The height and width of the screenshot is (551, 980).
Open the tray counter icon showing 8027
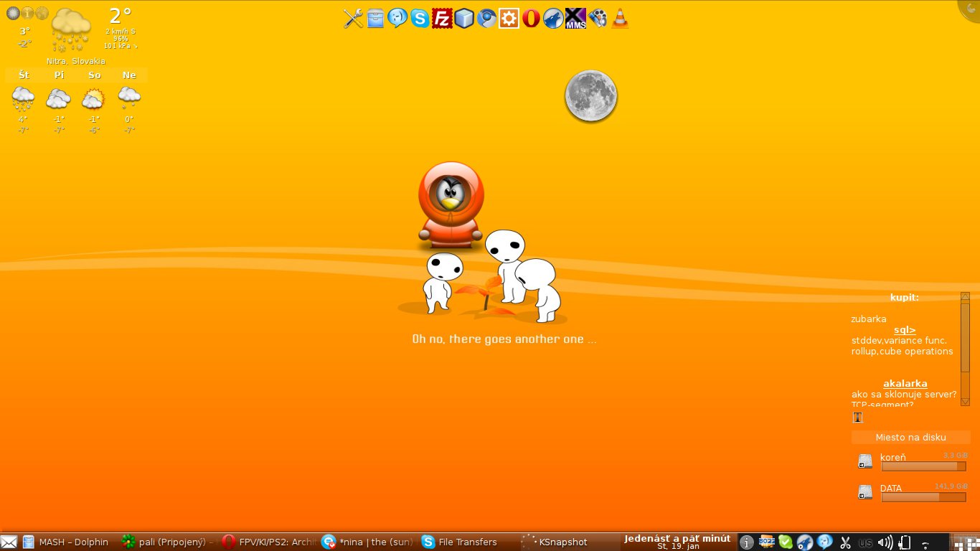pyautogui.click(x=766, y=542)
